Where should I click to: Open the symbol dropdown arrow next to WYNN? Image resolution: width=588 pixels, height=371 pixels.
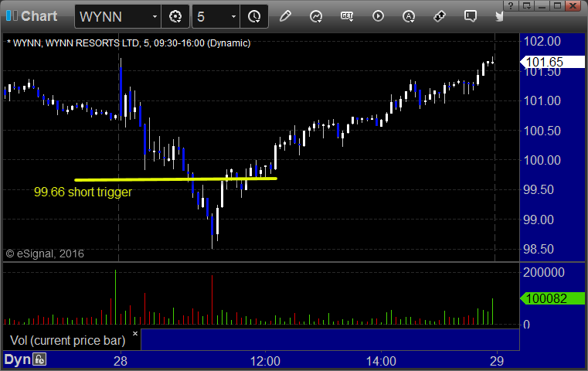pos(155,16)
